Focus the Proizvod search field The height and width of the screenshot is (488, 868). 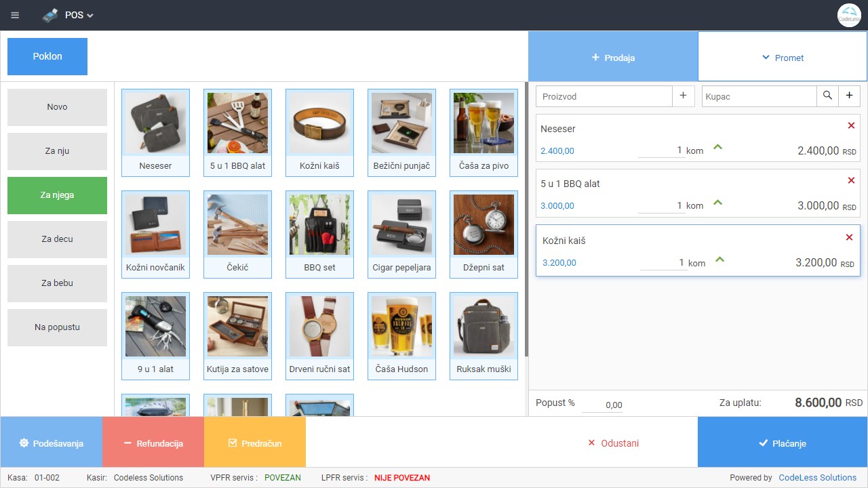pos(604,96)
